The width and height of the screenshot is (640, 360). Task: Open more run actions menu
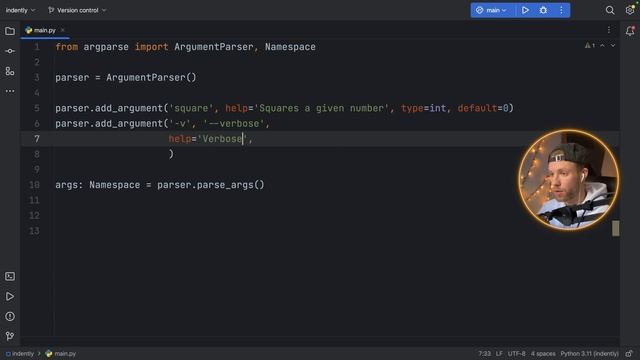[x=561, y=10]
